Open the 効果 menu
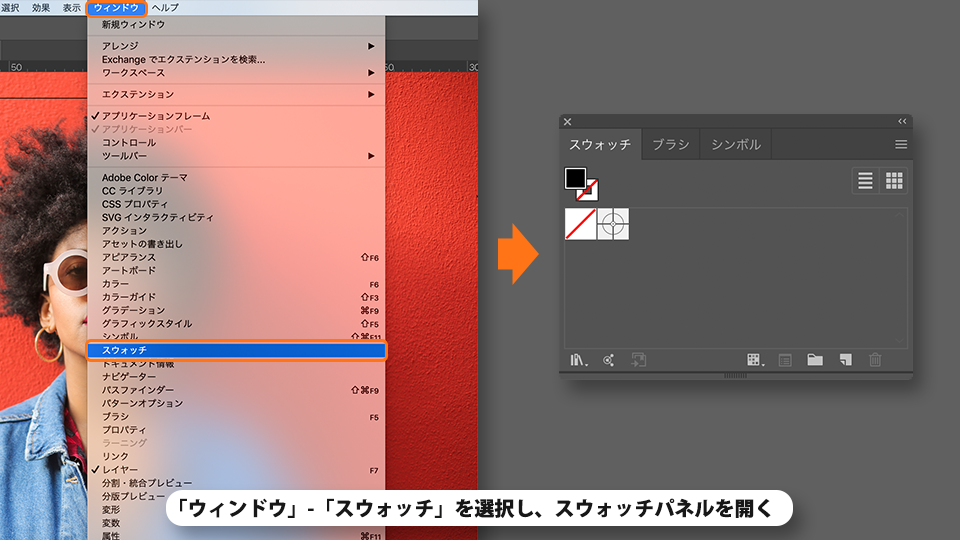This screenshot has height=540, width=960. (x=41, y=8)
